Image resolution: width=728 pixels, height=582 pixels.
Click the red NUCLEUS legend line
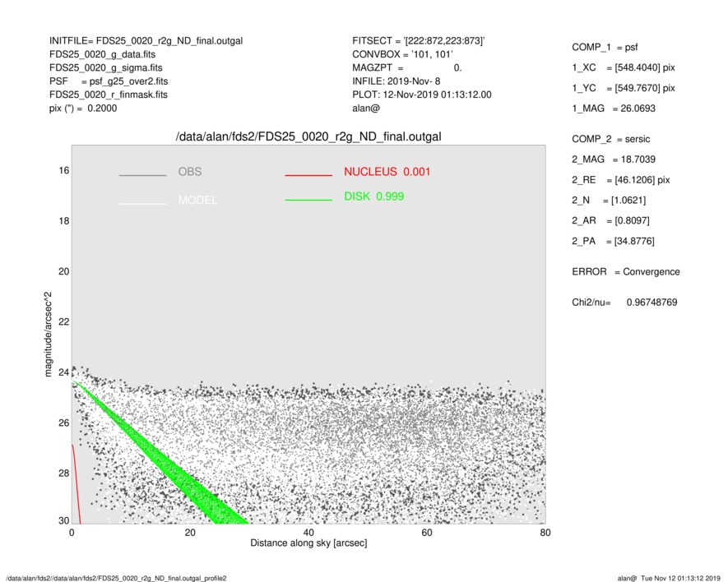point(308,175)
